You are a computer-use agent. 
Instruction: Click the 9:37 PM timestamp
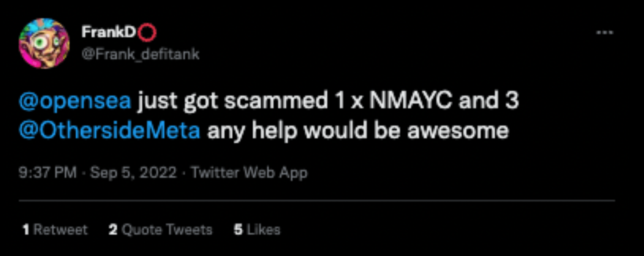(48, 172)
